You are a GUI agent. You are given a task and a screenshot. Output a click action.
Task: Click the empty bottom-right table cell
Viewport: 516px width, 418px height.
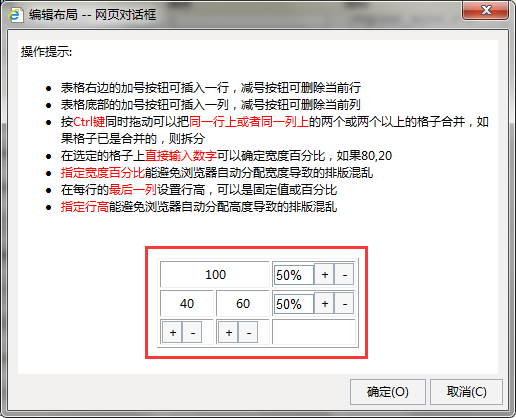[314, 332]
